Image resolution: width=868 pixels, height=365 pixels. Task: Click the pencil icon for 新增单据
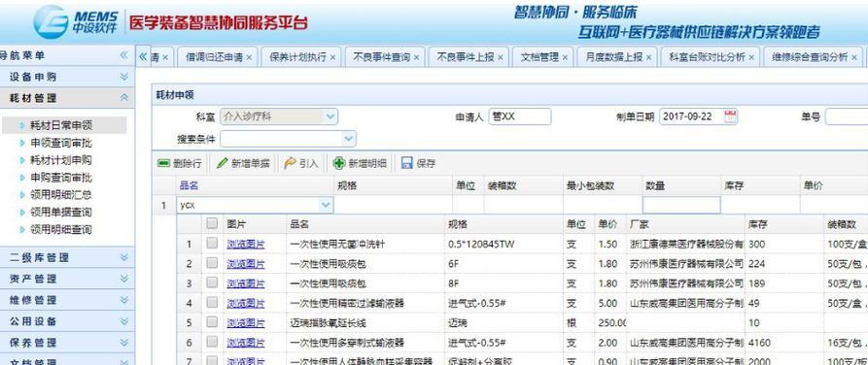pos(222,163)
